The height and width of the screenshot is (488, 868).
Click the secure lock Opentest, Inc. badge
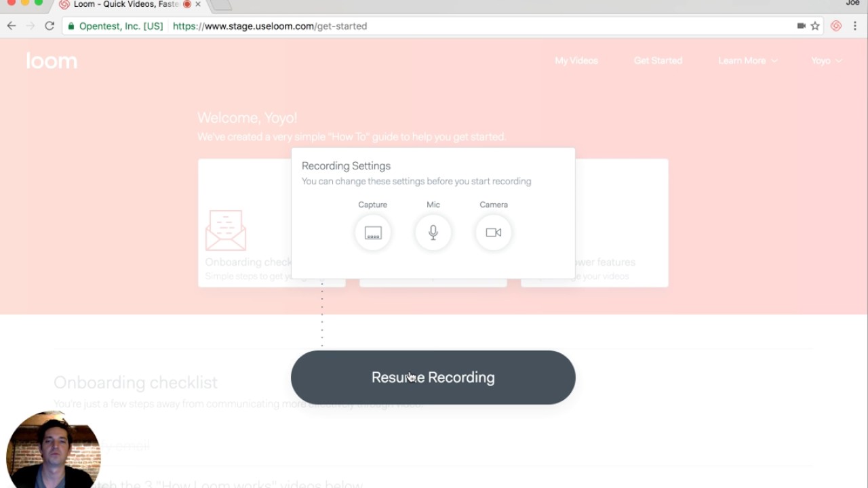pos(116,26)
